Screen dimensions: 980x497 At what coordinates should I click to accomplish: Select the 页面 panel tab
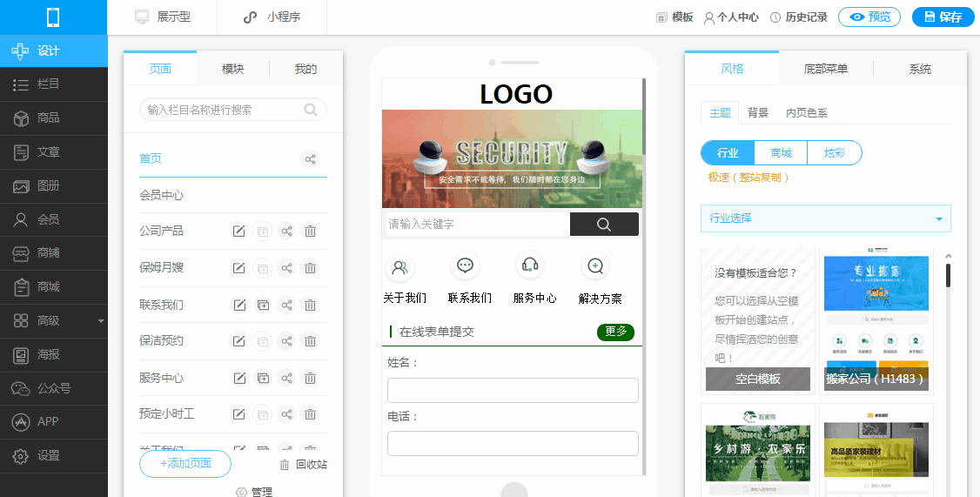160,69
